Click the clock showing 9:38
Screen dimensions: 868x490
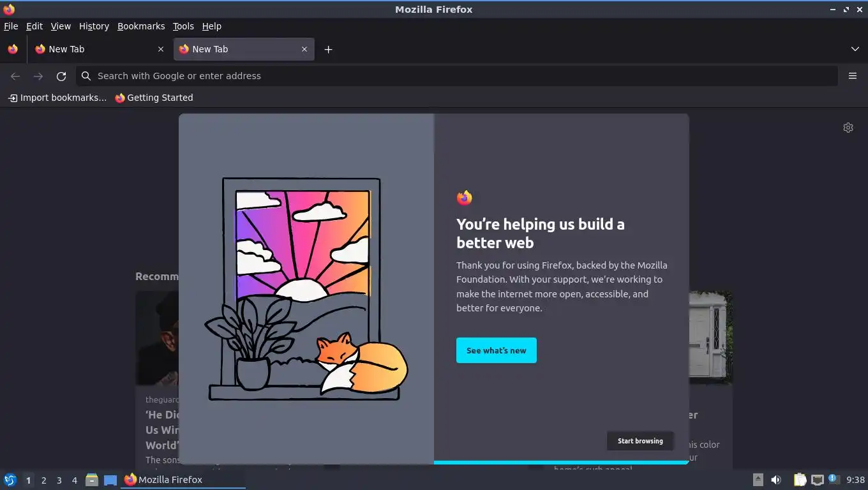point(855,480)
